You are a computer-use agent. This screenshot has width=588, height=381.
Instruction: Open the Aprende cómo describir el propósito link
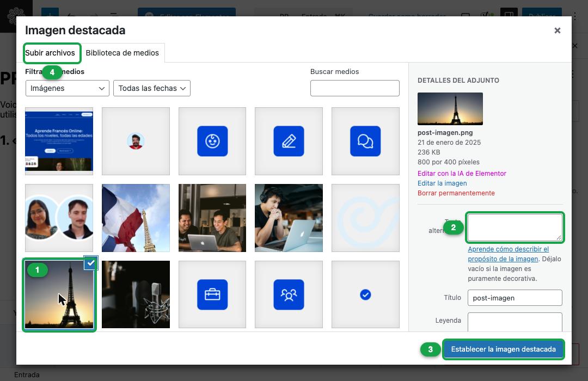click(x=508, y=254)
